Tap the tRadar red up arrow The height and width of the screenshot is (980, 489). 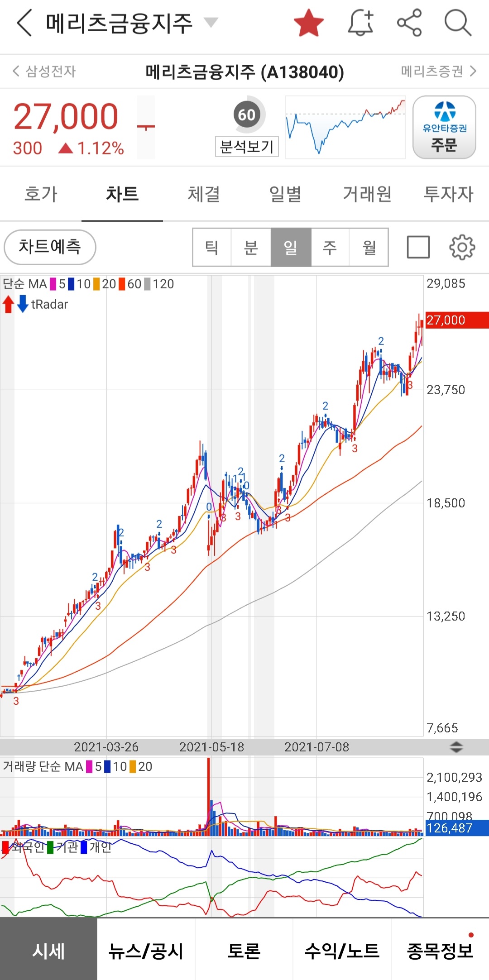click(x=8, y=304)
